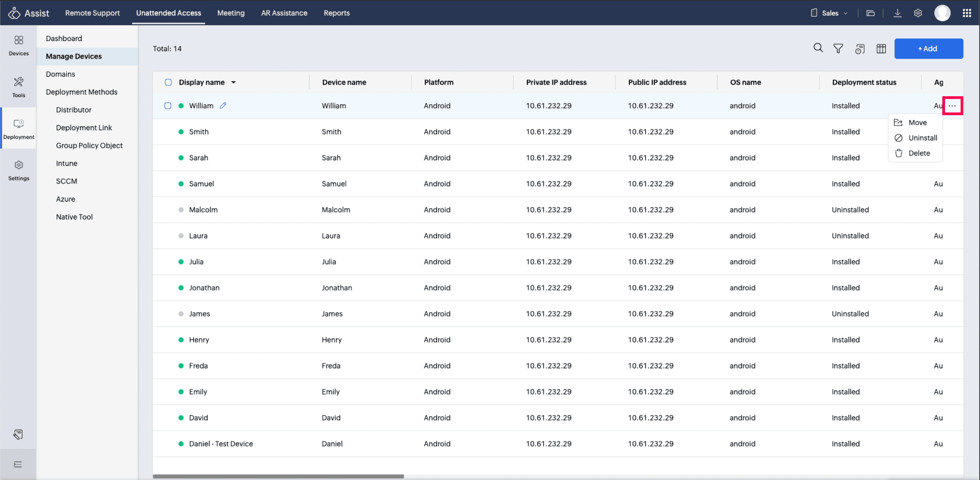Switch to the Reports tab
The width and height of the screenshot is (980, 480).
click(336, 13)
